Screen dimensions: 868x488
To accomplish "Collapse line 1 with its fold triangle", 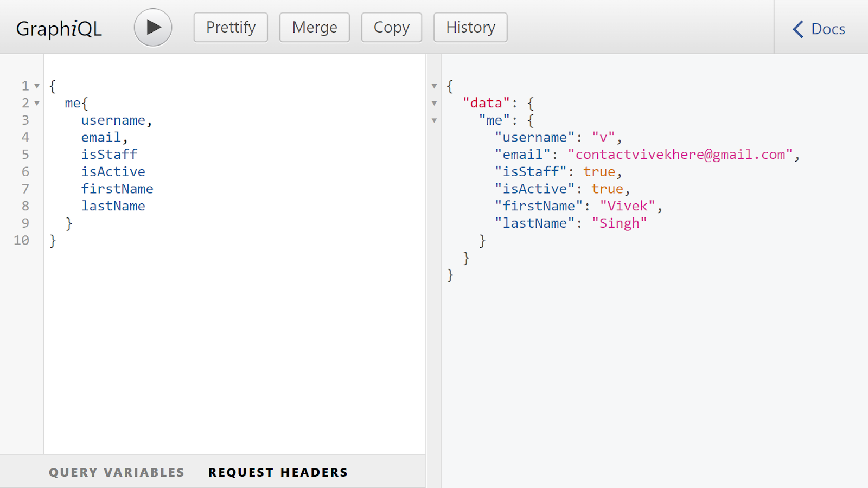I will click(x=36, y=86).
